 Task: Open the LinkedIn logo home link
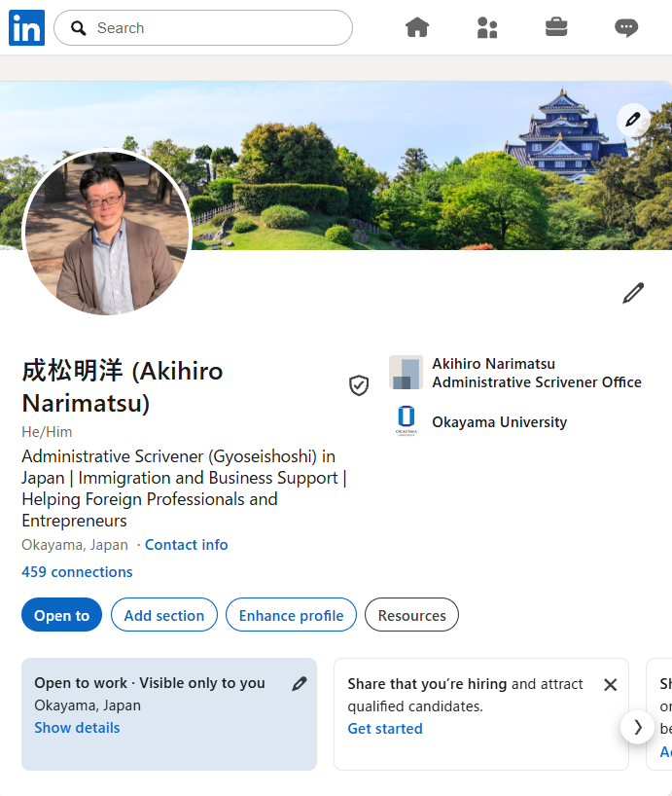coord(26,27)
